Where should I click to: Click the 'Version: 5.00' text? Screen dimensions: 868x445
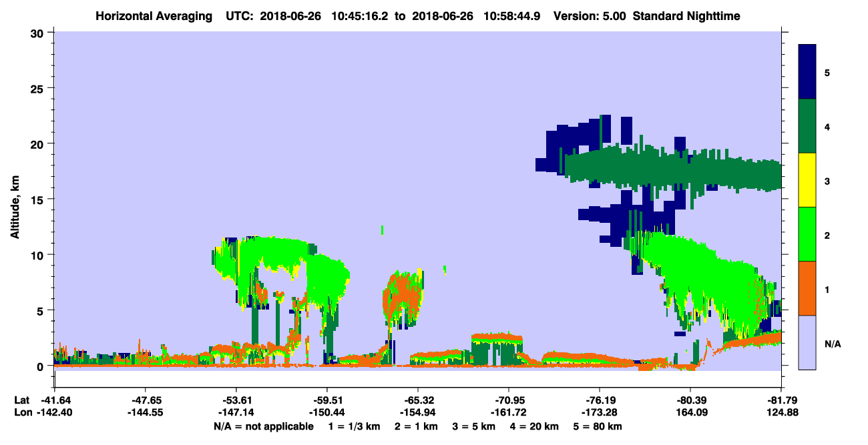click(x=590, y=15)
